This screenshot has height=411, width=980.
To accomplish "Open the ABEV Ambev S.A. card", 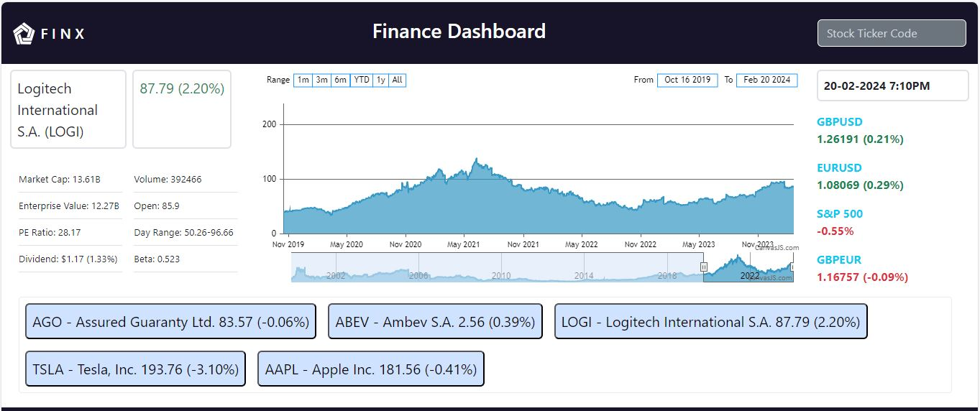I will 435,321.
